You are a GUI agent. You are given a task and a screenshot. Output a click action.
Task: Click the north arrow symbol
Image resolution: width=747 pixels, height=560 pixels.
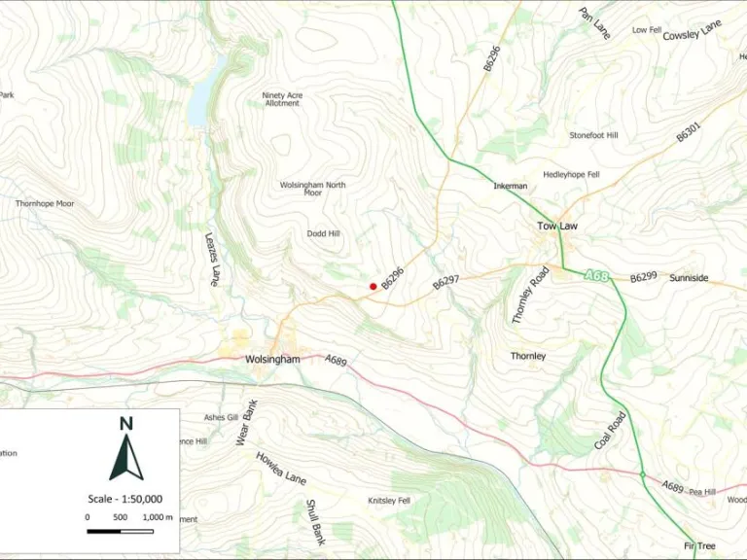click(x=125, y=450)
